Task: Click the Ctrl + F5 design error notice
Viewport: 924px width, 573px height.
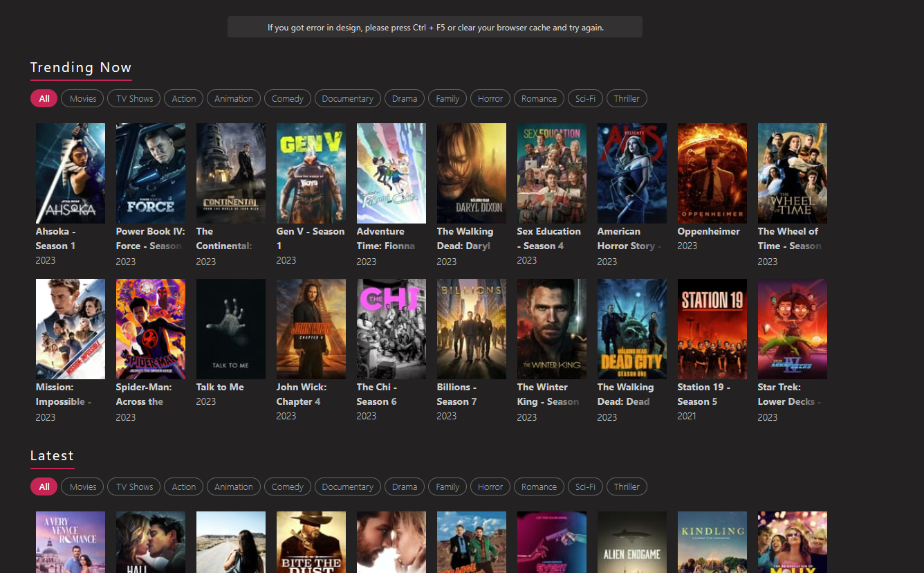Action: click(x=435, y=27)
